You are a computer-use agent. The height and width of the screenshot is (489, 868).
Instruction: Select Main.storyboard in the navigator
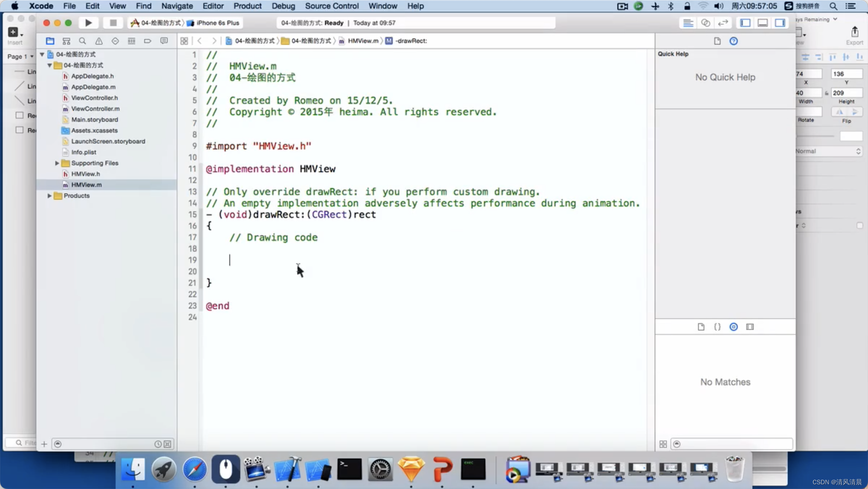tap(94, 120)
